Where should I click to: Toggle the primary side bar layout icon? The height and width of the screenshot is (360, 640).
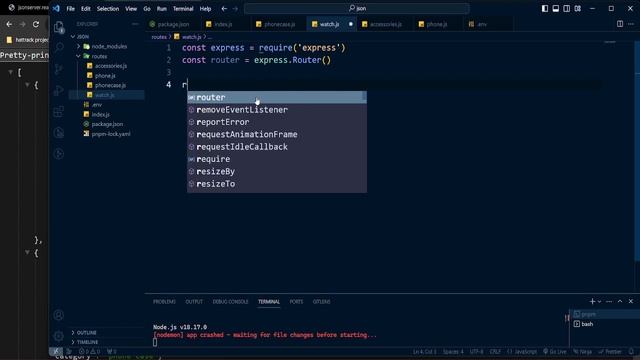[545, 9]
